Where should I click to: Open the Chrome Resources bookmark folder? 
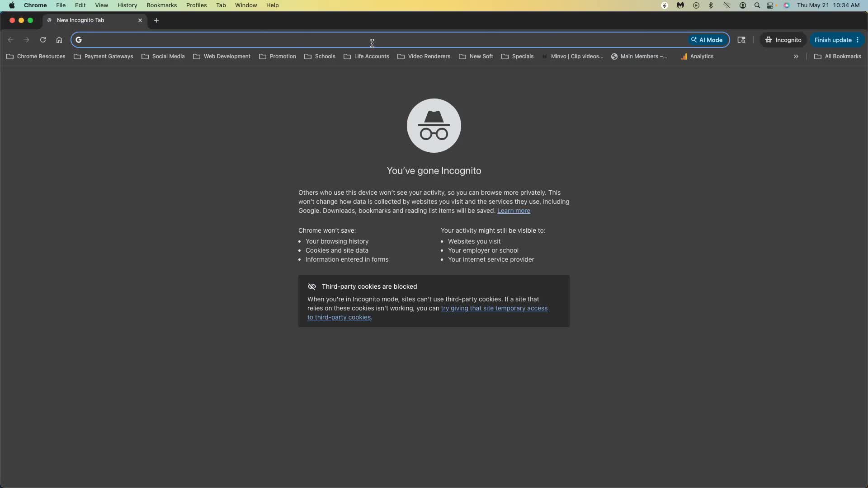pos(36,56)
